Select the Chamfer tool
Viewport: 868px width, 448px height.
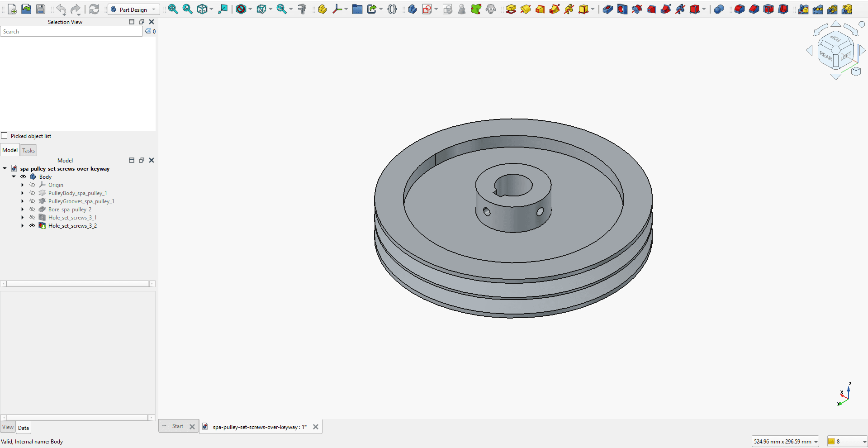tap(754, 9)
